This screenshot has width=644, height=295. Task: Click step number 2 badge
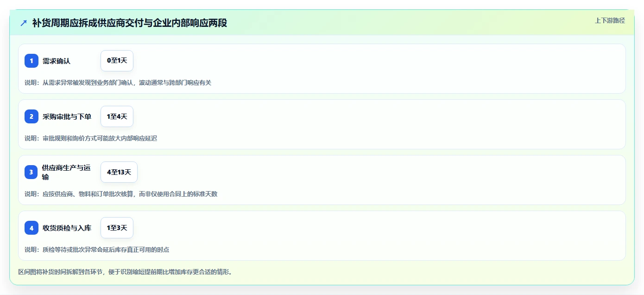click(32, 116)
